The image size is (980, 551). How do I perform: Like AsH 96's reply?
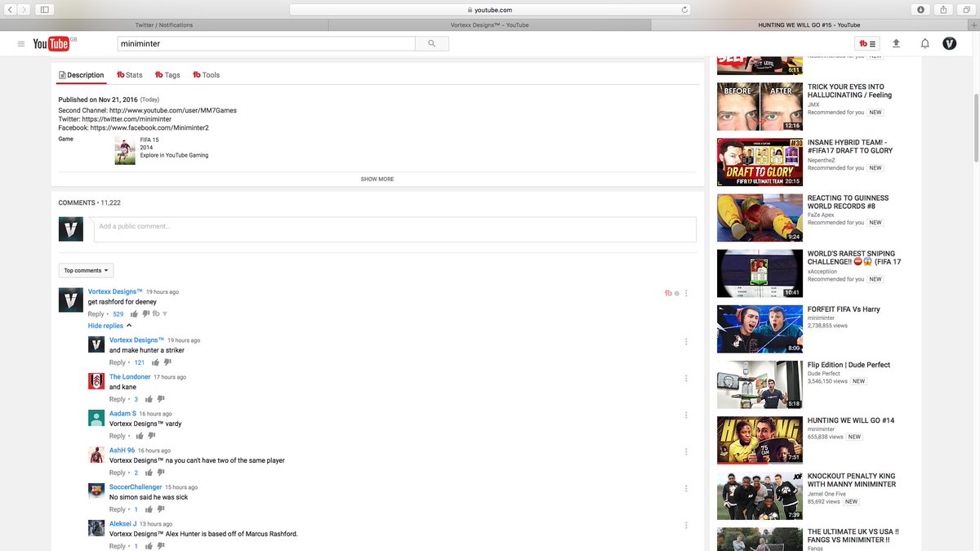point(149,472)
